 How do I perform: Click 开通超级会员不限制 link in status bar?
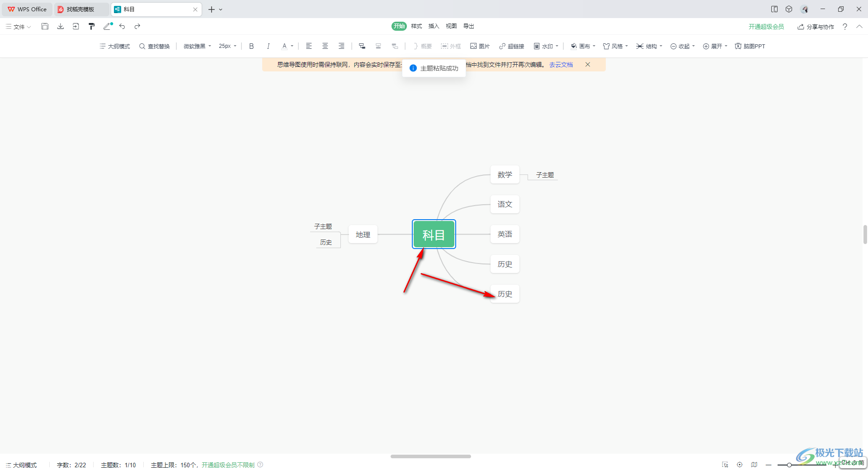point(228,465)
